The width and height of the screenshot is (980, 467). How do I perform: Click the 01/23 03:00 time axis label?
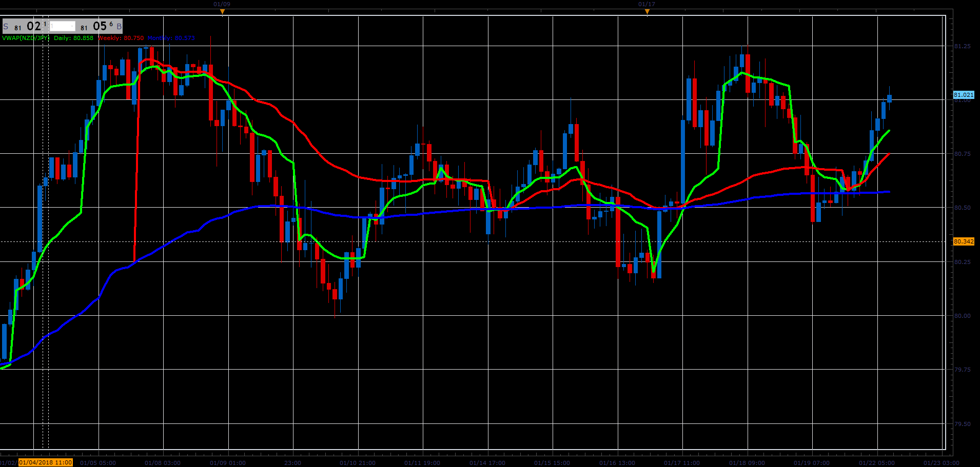(x=942, y=463)
